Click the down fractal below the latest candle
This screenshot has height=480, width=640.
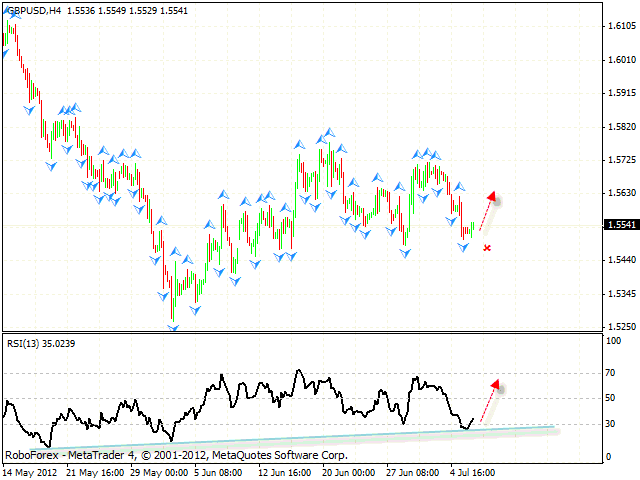click(x=464, y=246)
